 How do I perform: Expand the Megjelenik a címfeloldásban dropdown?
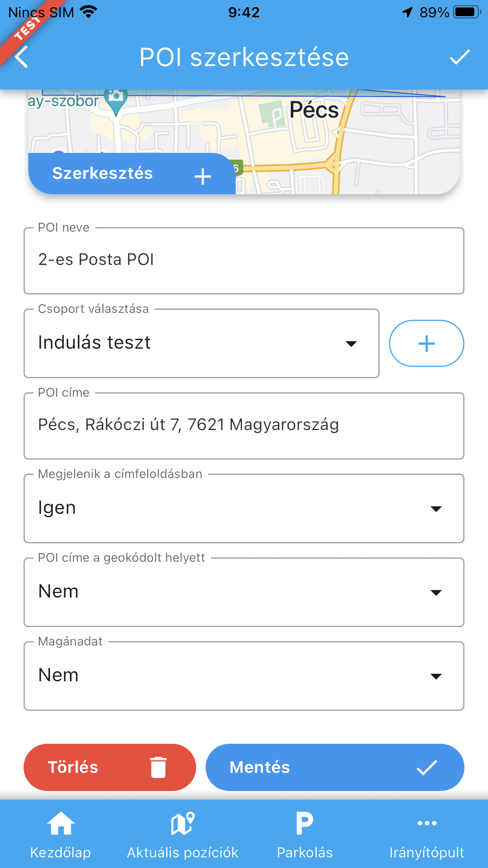tap(244, 508)
